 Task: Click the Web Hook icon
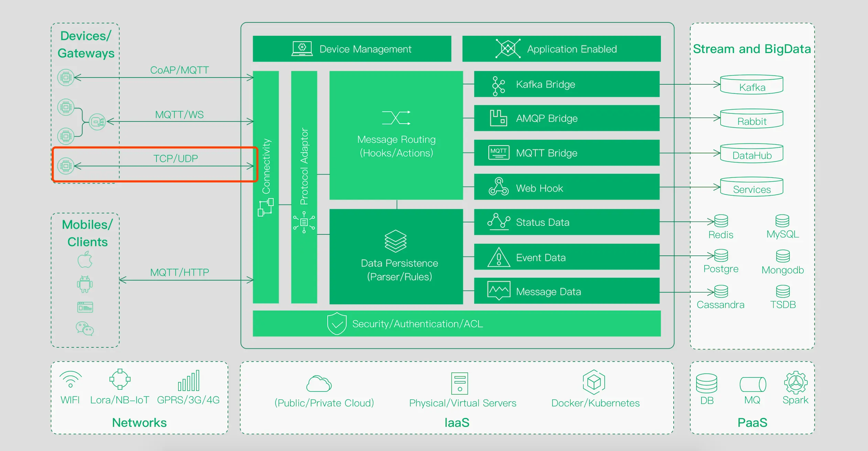pyautogui.click(x=498, y=187)
